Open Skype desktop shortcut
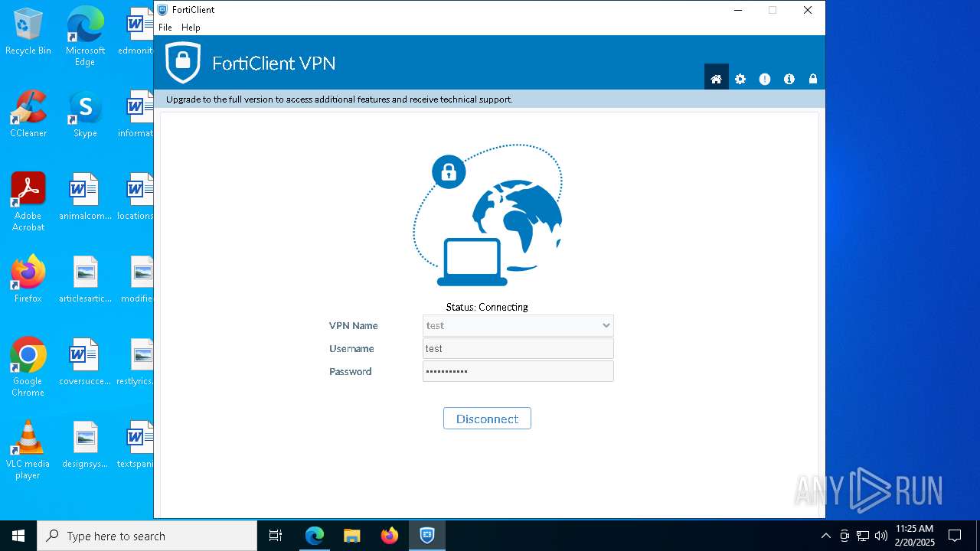The image size is (980, 551). [x=85, y=115]
